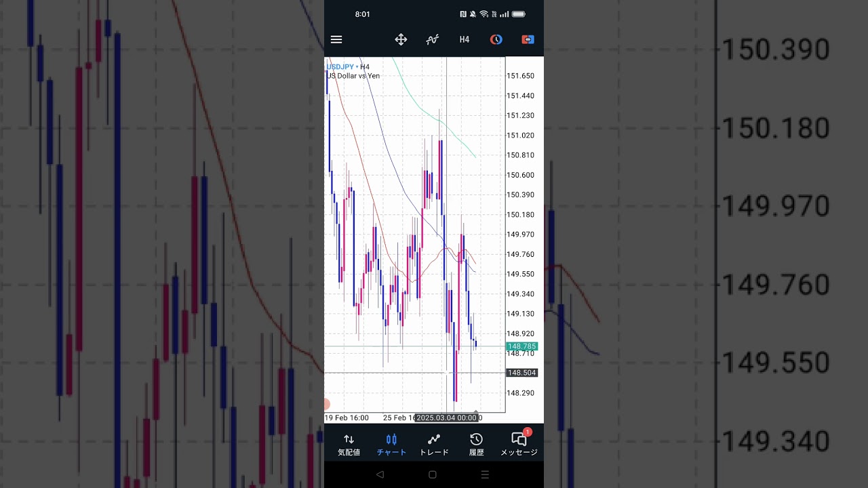Open メッセージ messages with notification badge
The width and height of the screenshot is (868, 488).
pos(519,445)
